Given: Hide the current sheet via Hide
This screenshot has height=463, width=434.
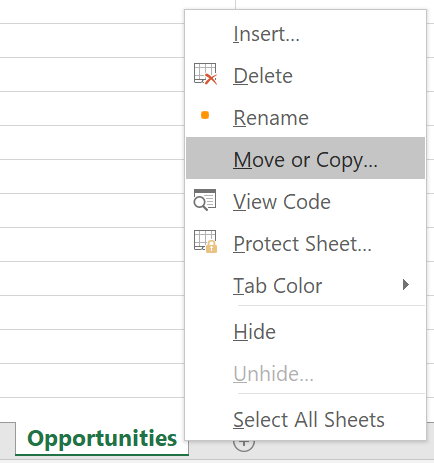Looking at the screenshot, I should (254, 332).
